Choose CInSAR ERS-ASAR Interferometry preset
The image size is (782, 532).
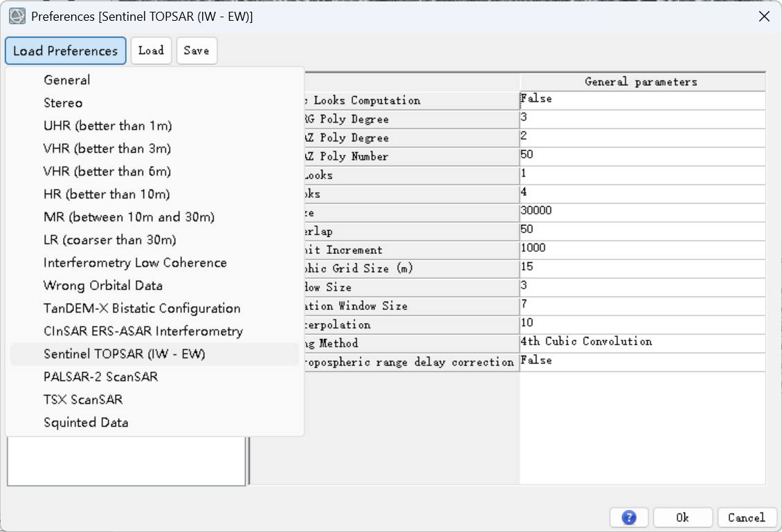click(x=154, y=331)
